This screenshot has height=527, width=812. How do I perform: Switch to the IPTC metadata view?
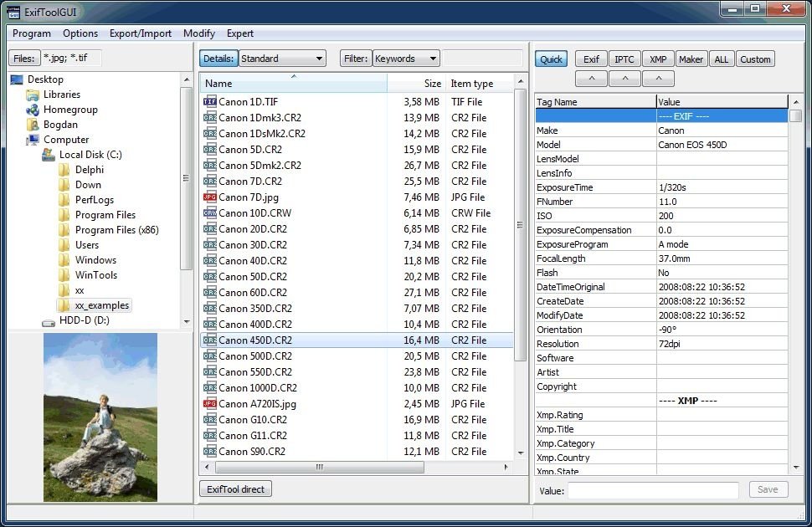[x=624, y=59]
